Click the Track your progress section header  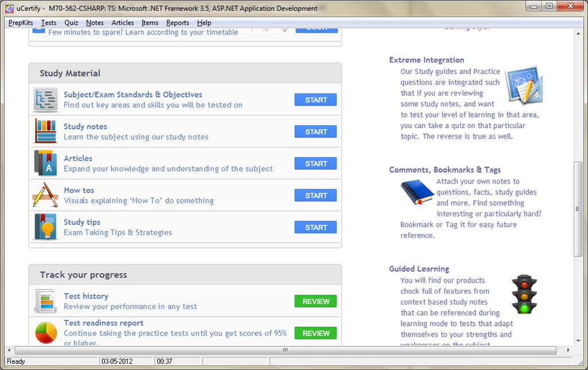(x=185, y=275)
